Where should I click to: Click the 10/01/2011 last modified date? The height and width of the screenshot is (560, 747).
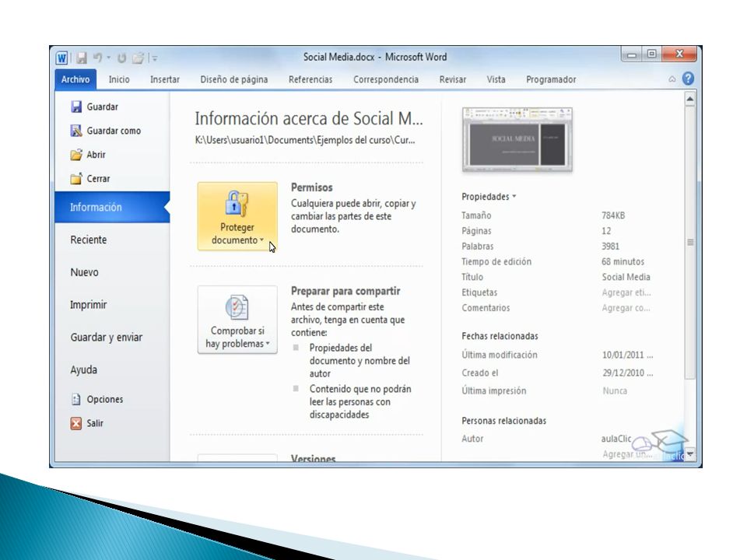[627, 355]
